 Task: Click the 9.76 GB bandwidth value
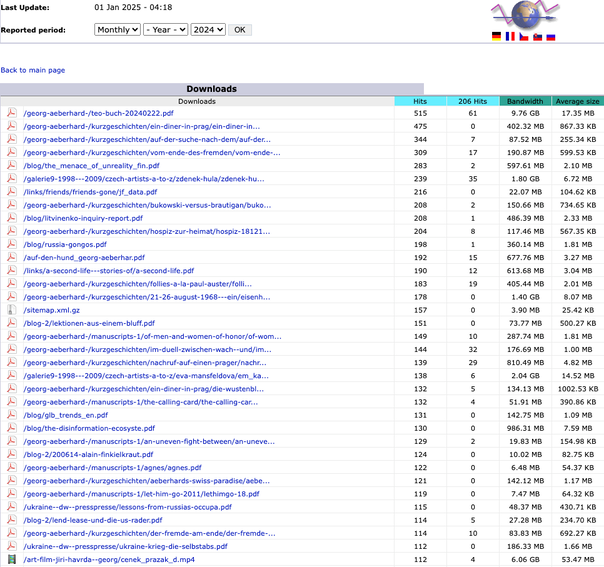coord(525,113)
